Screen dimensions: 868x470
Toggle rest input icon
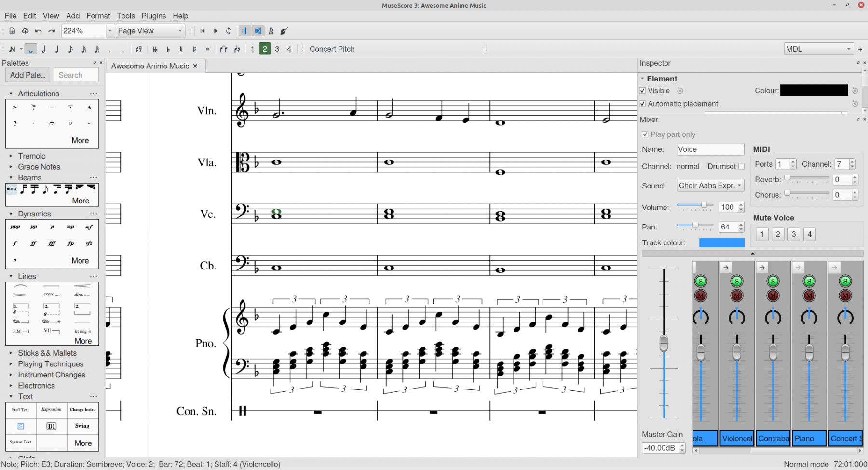pyautogui.click(x=139, y=49)
